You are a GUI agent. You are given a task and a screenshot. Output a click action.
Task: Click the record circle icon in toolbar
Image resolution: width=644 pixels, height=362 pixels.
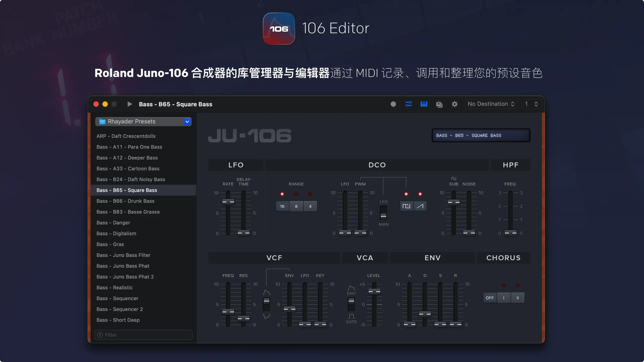(393, 104)
